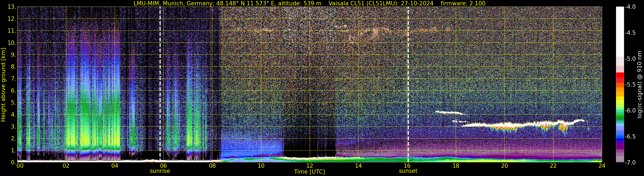Click the '-5.0' colorbar tick label
Screen dimensions: 644x176
pos(630,59)
